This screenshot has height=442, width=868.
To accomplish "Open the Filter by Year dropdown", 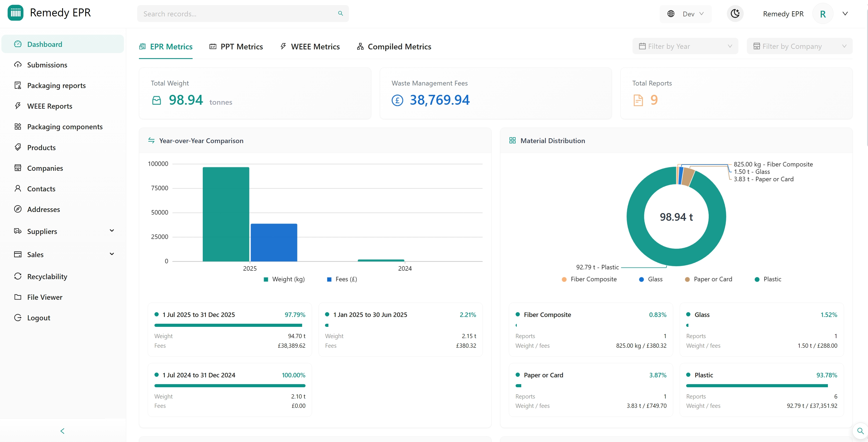I will [685, 46].
